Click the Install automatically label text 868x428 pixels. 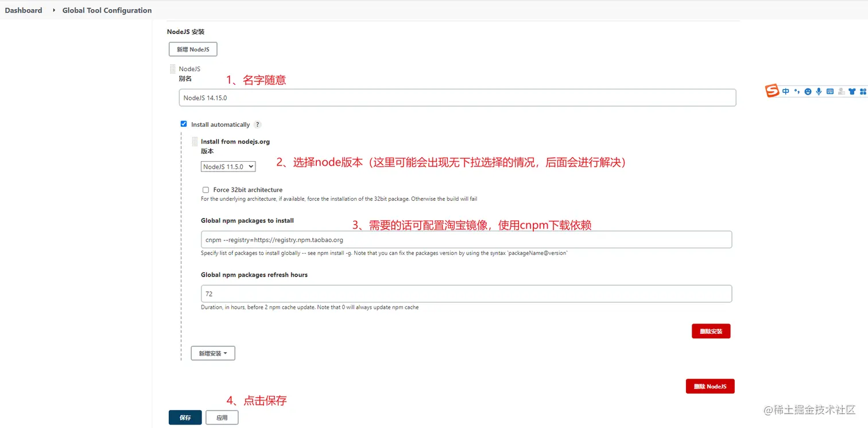[x=220, y=124]
